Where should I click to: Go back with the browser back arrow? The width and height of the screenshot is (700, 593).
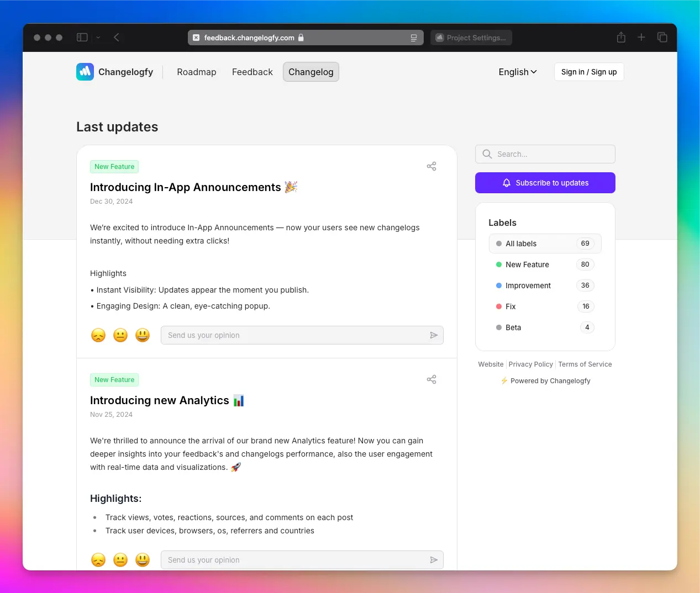click(x=117, y=38)
